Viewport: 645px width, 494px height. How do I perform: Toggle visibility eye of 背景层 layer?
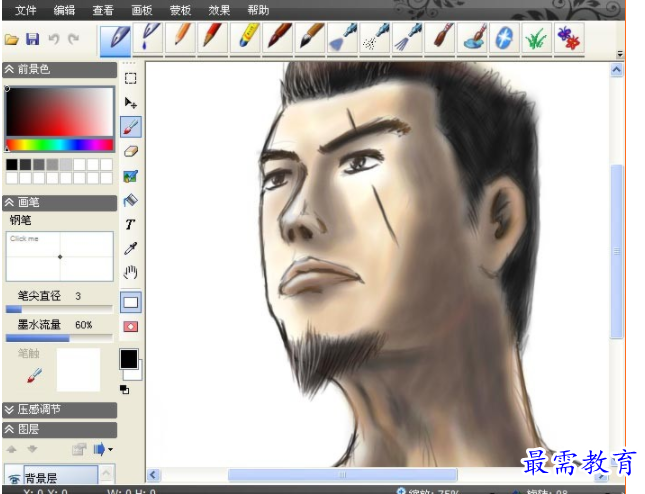coord(15,479)
